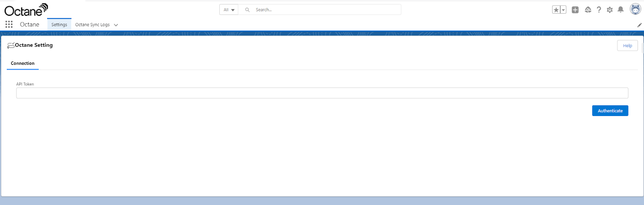Click the search magnifier icon

pos(248,10)
